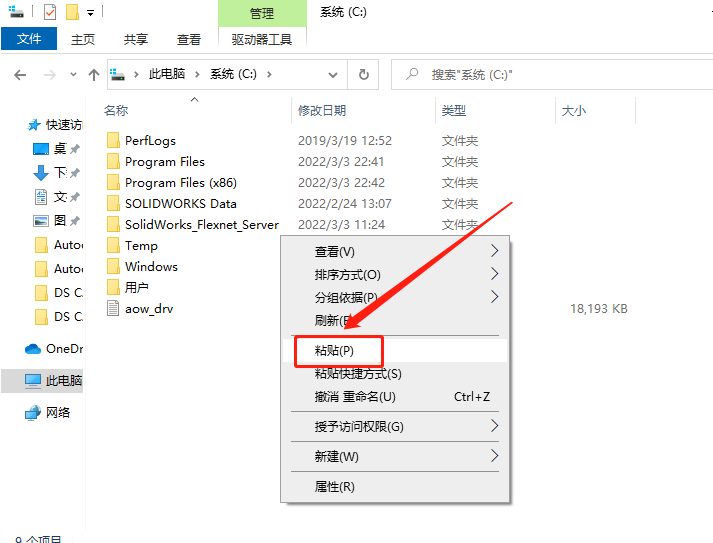Select the SOLIDWORKS Data folder
The image size is (713, 543).
[x=172, y=204]
